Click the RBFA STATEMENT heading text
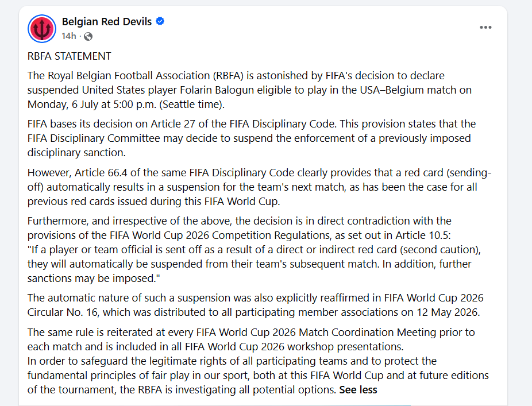 coord(69,56)
